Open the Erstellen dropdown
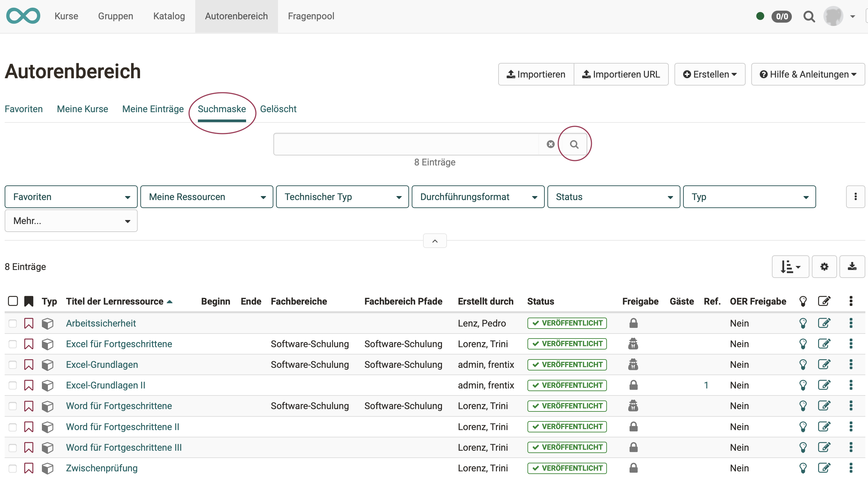Screen dimensions: 868x484 pyautogui.click(x=710, y=74)
